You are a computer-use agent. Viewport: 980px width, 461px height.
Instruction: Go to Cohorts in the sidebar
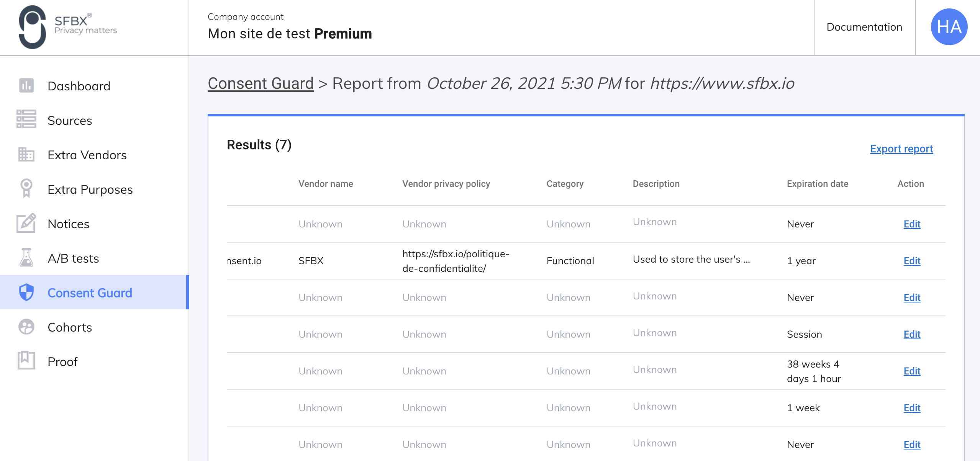70,327
